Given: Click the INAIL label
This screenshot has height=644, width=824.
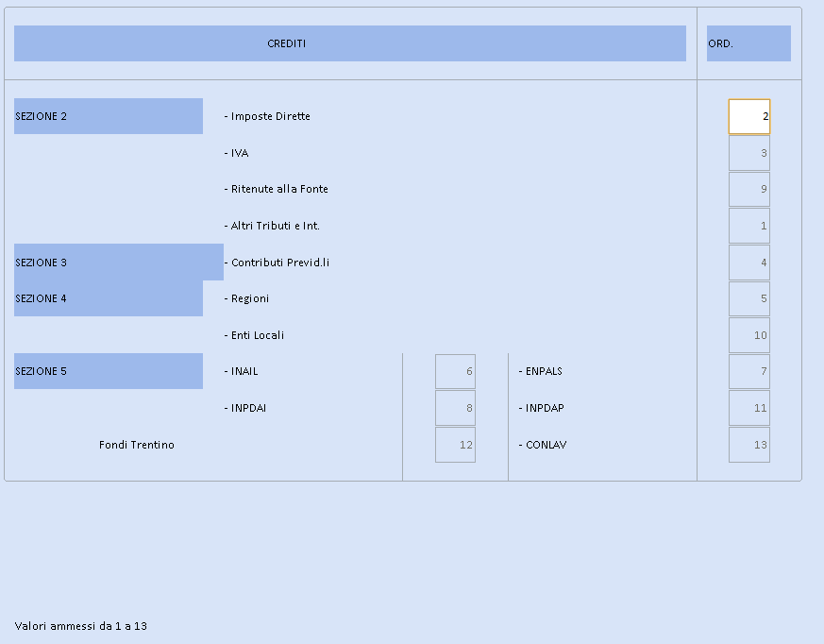Looking at the screenshot, I should 242,371.
